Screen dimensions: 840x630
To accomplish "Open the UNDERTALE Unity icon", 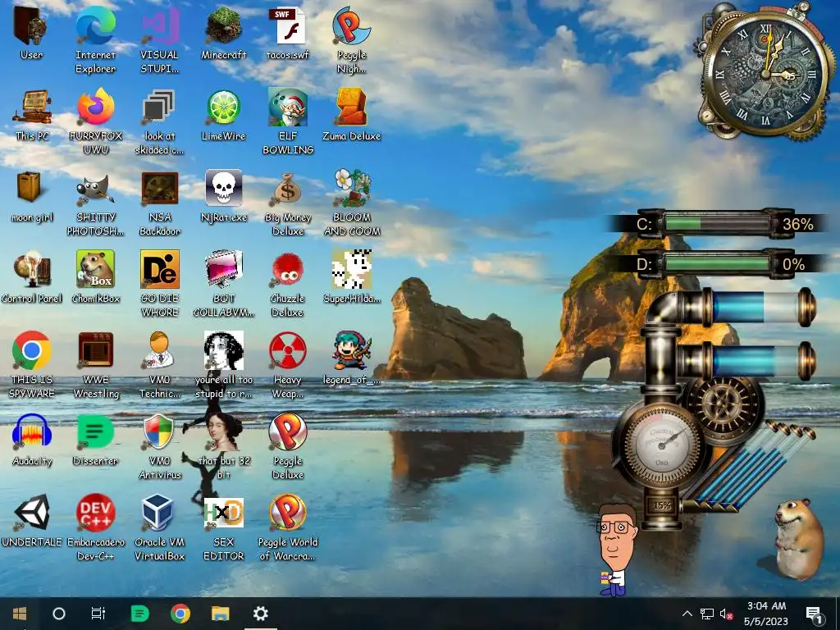I will [32, 513].
